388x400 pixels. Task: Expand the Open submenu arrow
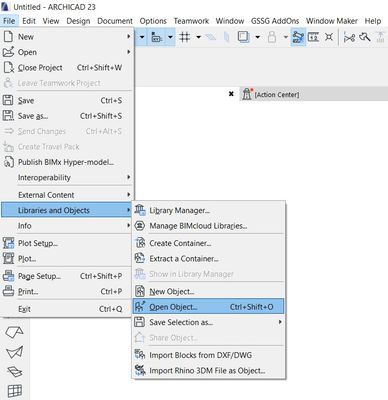[x=129, y=52]
